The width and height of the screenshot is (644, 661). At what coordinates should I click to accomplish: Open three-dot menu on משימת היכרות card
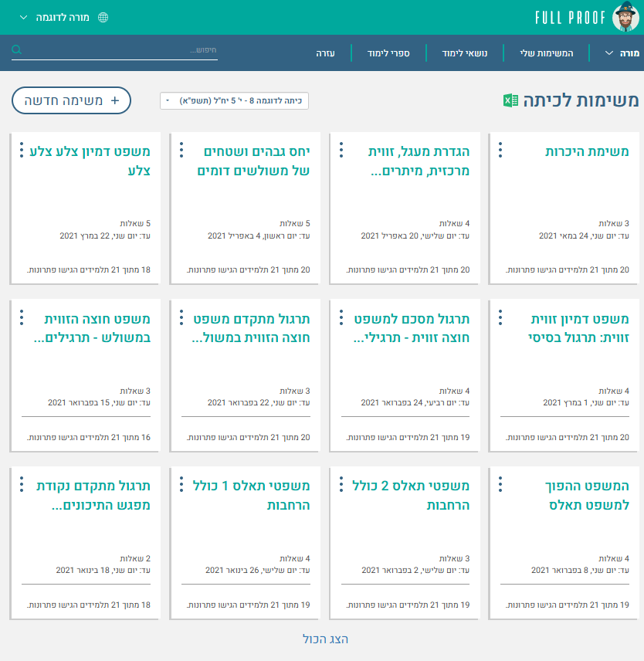click(x=500, y=151)
